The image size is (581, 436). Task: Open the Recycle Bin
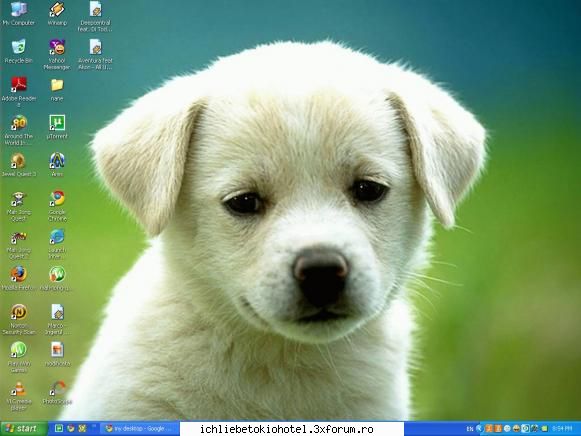pos(19,51)
